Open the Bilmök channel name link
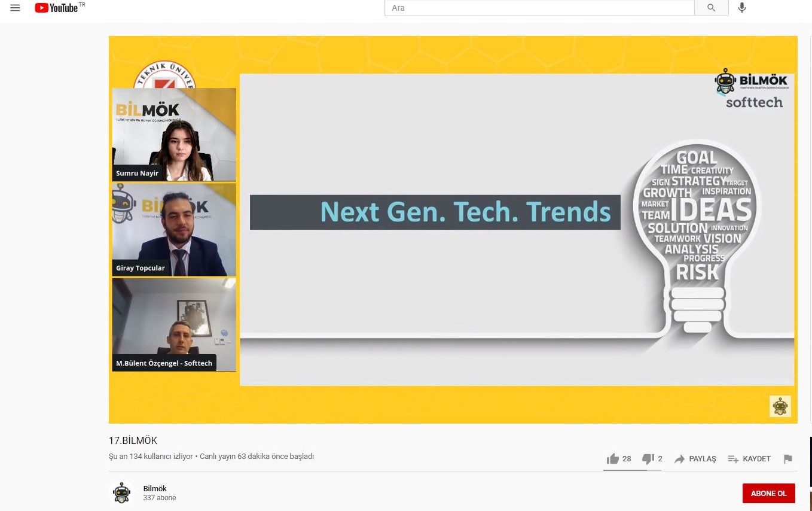812x511 pixels. point(155,488)
